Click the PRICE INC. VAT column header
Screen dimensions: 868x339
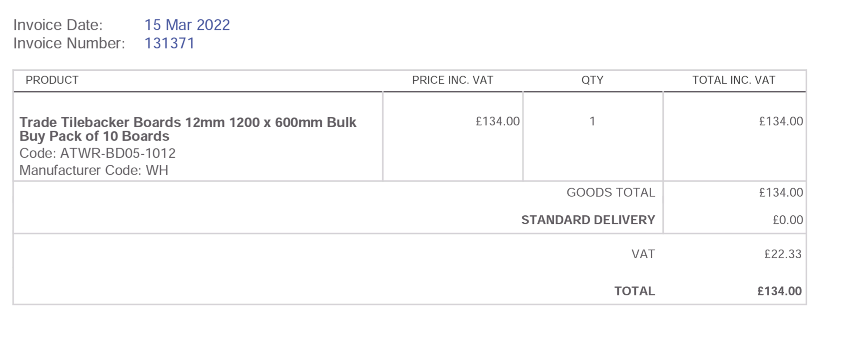tap(453, 80)
